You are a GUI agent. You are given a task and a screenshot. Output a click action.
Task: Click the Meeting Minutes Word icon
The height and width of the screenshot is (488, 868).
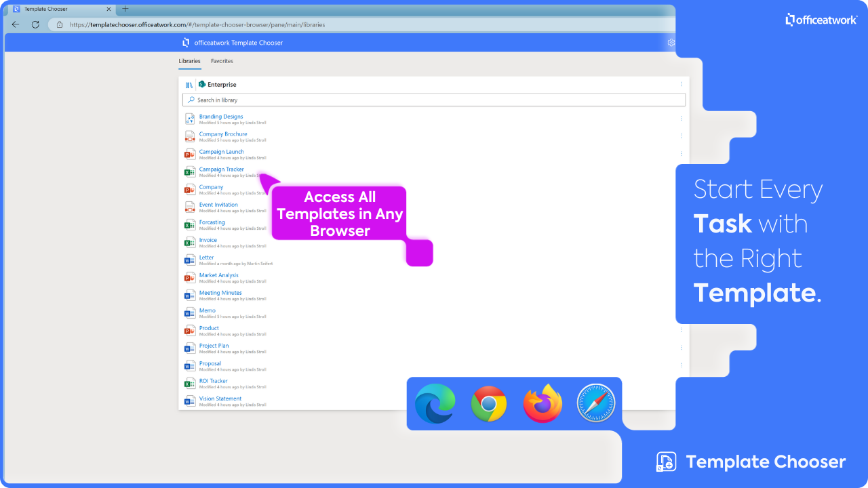(x=190, y=295)
